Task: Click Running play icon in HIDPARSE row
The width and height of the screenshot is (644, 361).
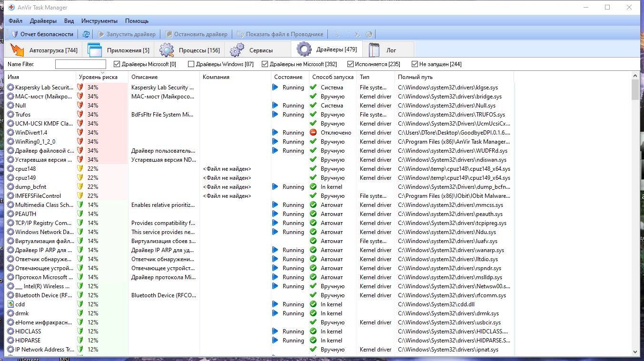Action: tap(275, 341)
